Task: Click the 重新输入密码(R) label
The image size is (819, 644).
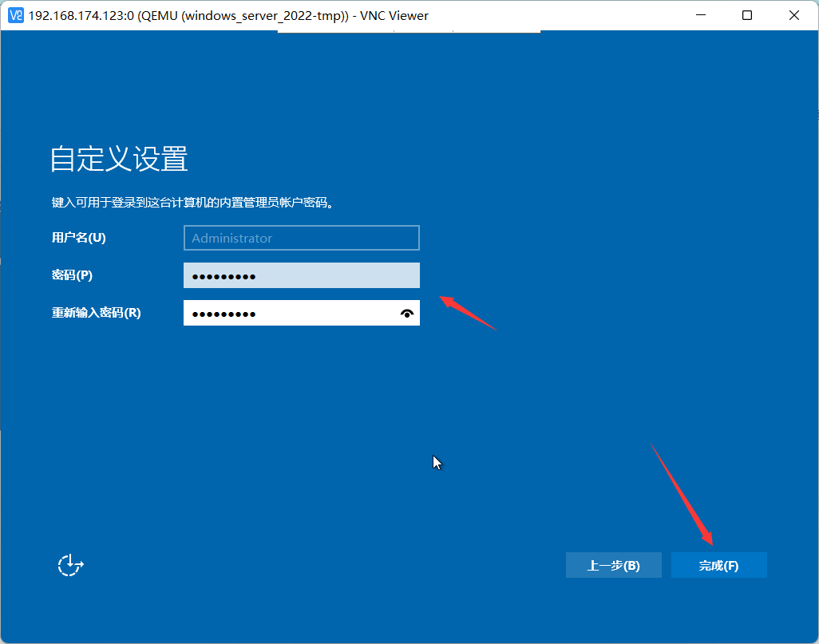Action: click(x=96, y=312)
